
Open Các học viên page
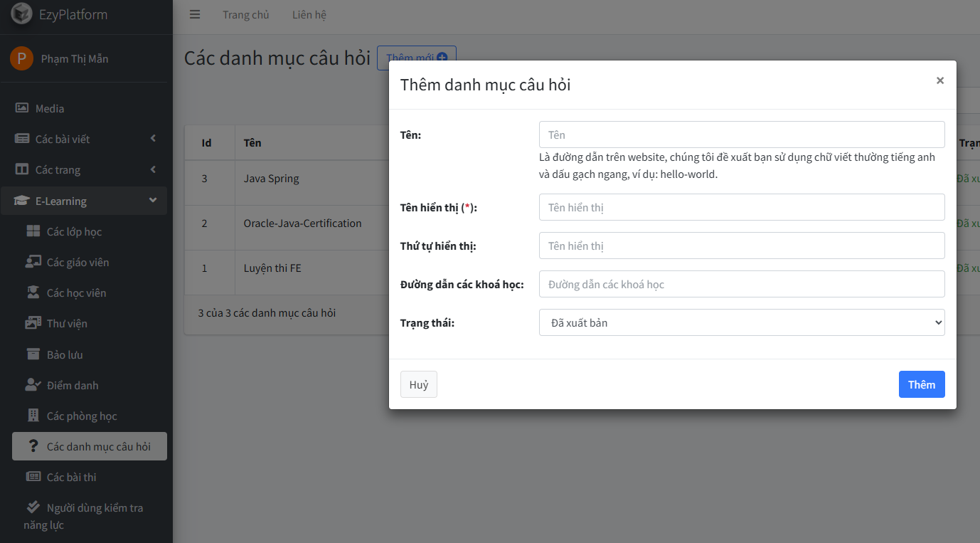[x=76, y=292]
